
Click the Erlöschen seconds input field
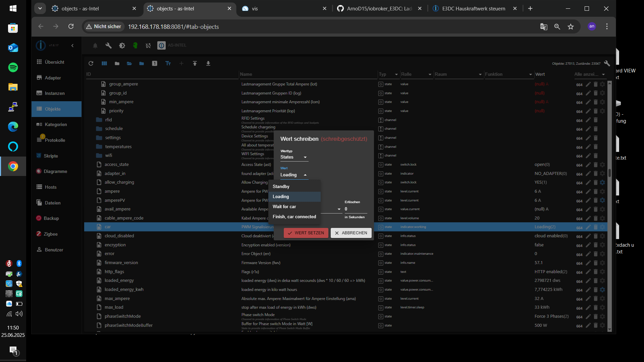point(356,209)
